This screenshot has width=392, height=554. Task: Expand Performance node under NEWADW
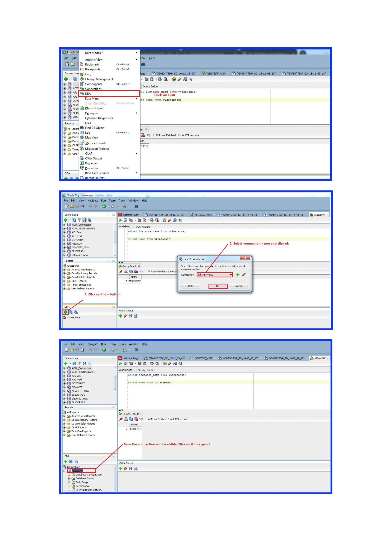[69, 486]
